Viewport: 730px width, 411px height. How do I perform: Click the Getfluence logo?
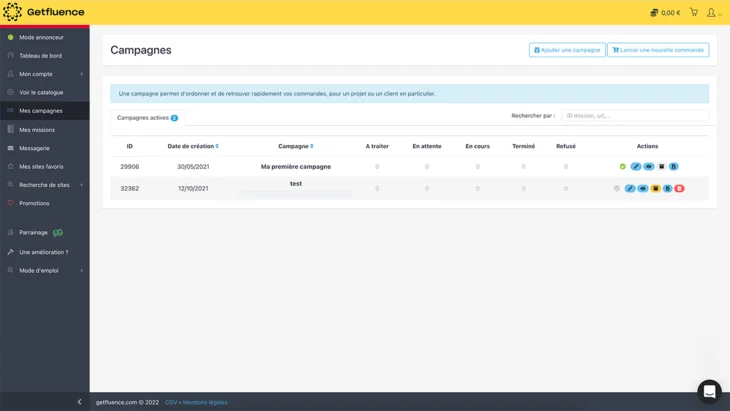44,12
